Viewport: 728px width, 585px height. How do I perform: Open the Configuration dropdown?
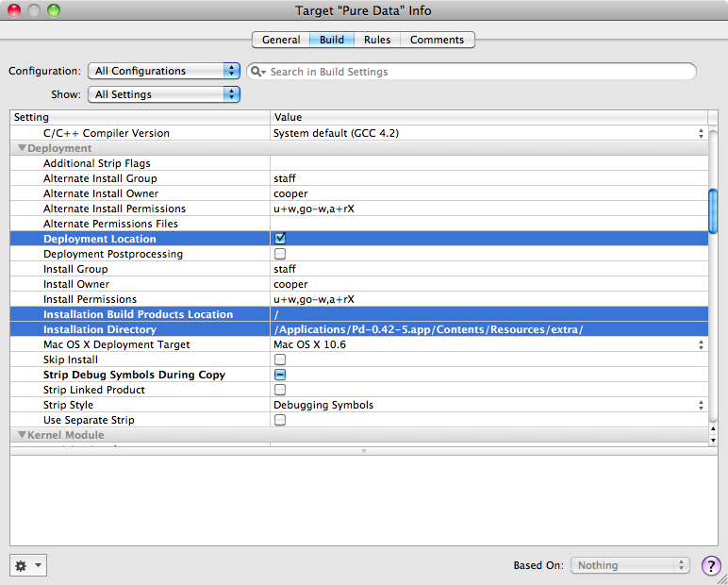click(164, 71)
